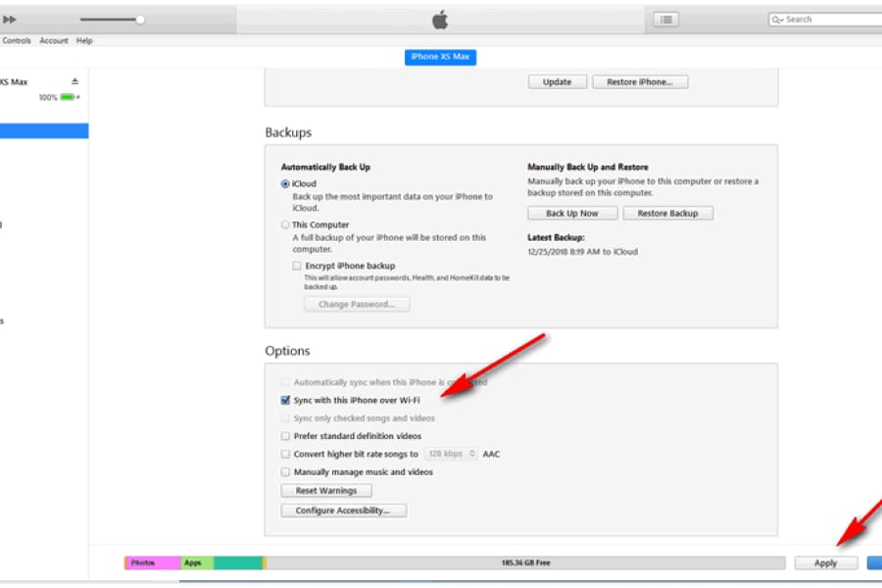
Task: Click the 185.36 GB Free storage area
Action: [x=525, y=563]
